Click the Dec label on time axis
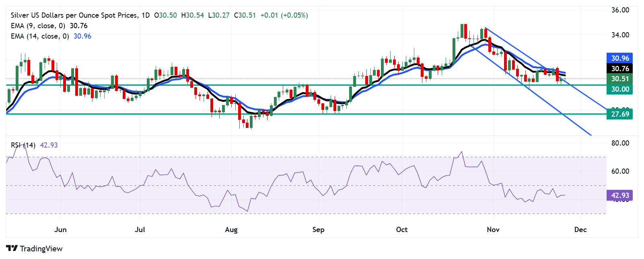The height and width of the screenshot is (259, 644). click(580, 230)
